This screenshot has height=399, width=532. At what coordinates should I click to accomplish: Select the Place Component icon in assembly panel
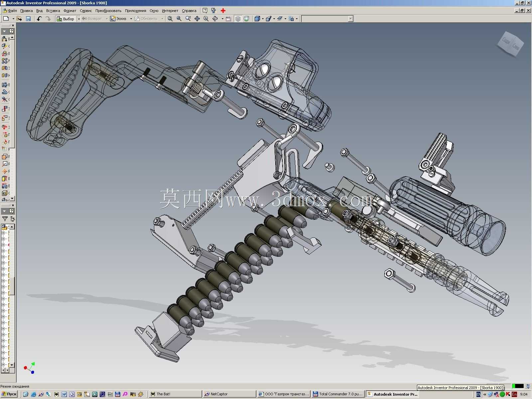[x=5, y=39]
